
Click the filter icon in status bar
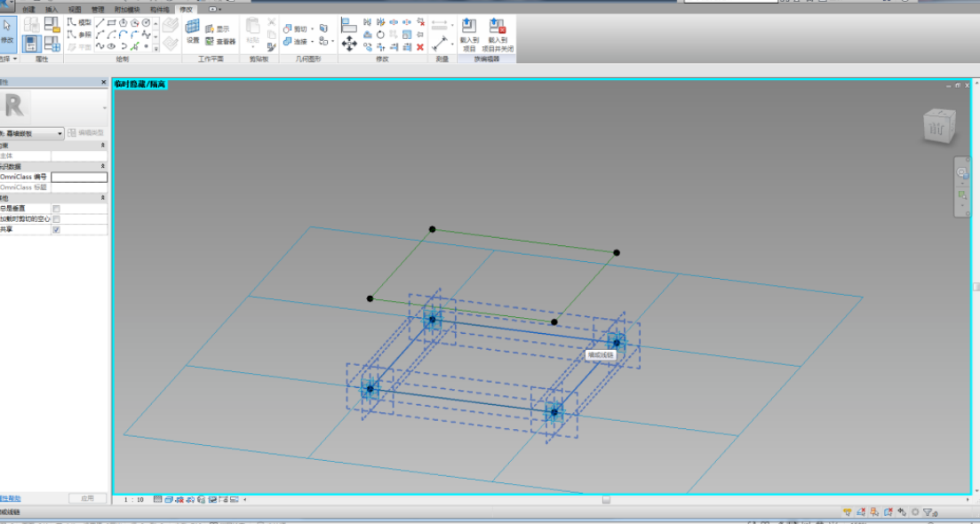coord(928,512)
